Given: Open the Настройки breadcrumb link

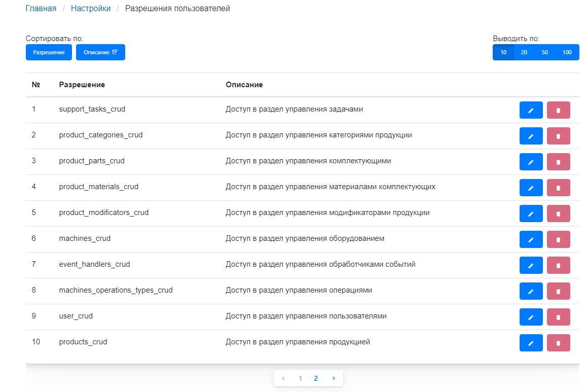Looking at the screenshot, I should (91, 9).
